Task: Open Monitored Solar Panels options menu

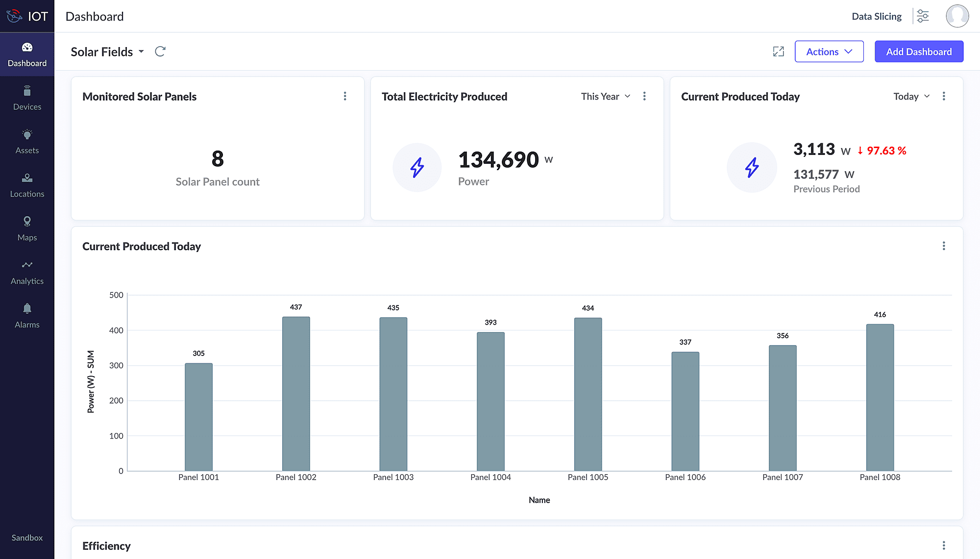Action: [345, 96]
